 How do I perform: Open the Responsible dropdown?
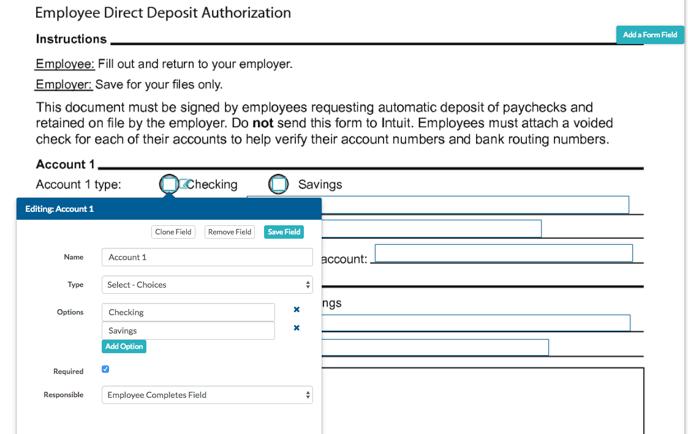pos(207,395)
